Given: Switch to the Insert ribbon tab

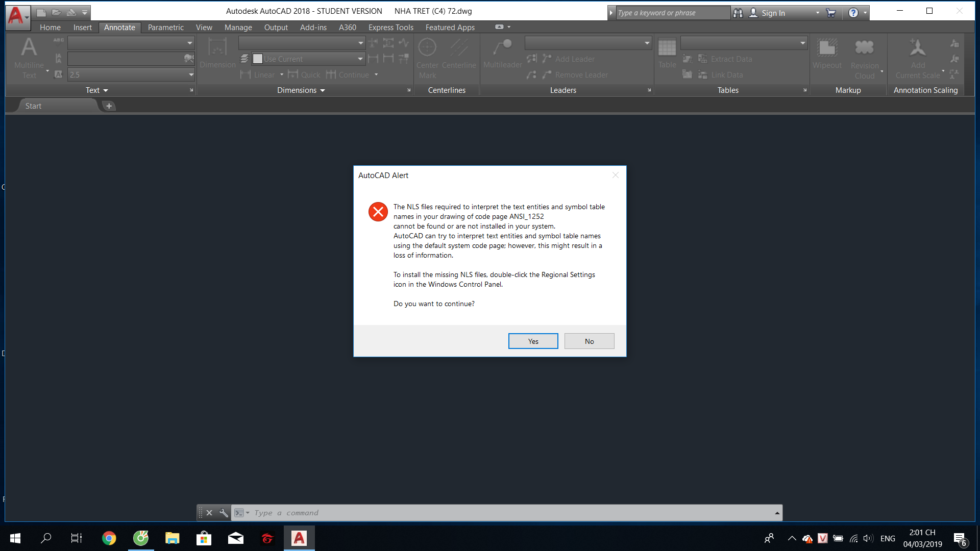Looking at the screenshot, I should pyautogui.click(x=83, y=28).
